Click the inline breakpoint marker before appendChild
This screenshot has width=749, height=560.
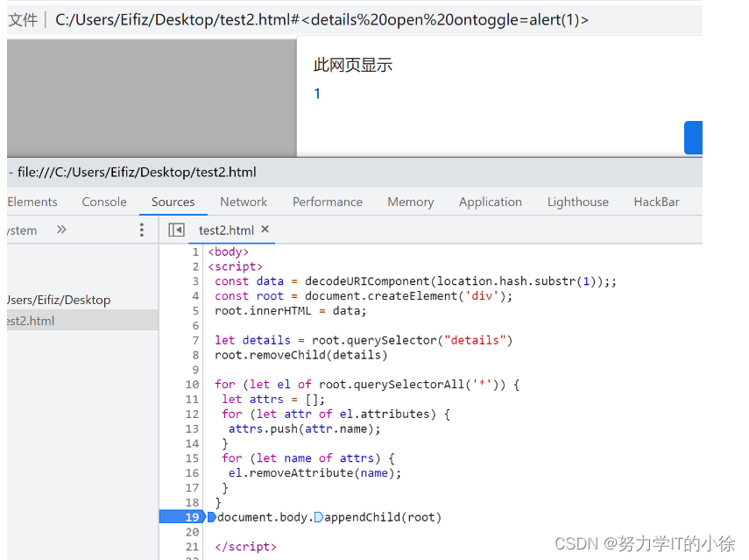(x=318, y=517)
